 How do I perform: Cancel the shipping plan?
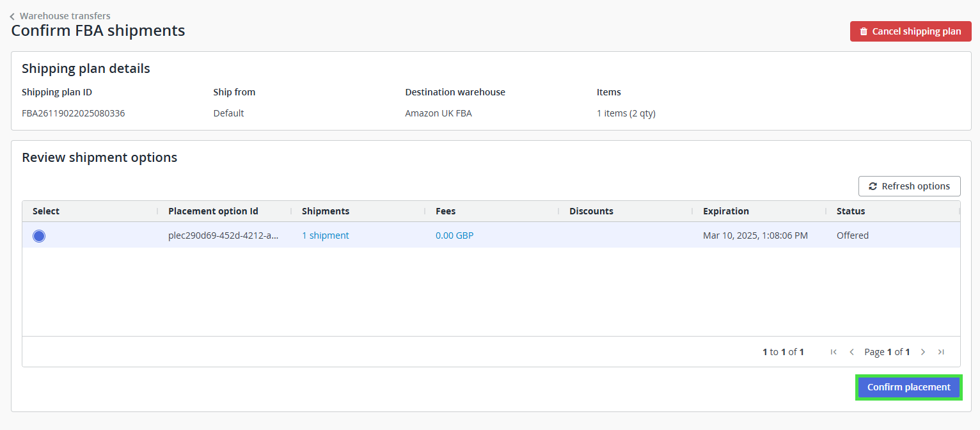[x=910, y=31]
